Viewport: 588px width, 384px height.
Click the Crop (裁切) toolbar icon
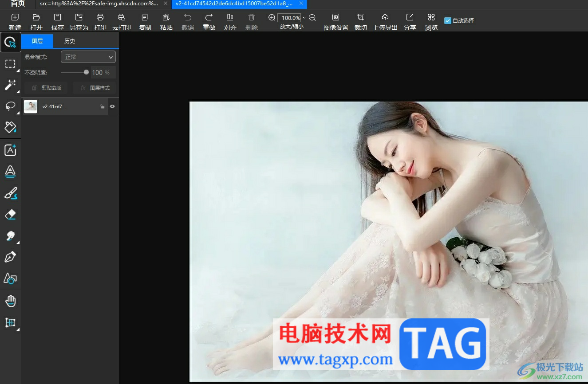360,18
